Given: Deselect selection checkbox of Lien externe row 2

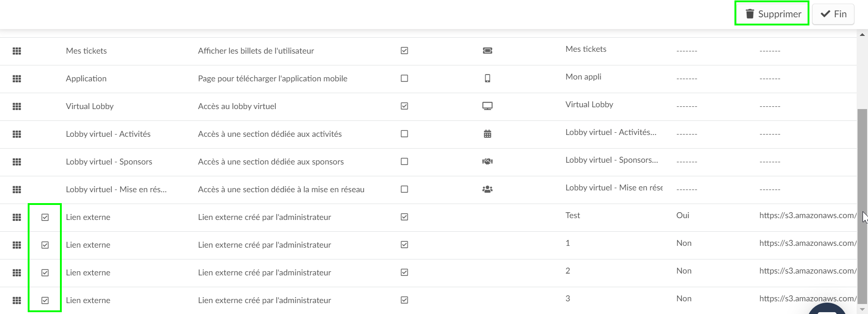Looking at the screenshot, I should click(x=45, y=273).
